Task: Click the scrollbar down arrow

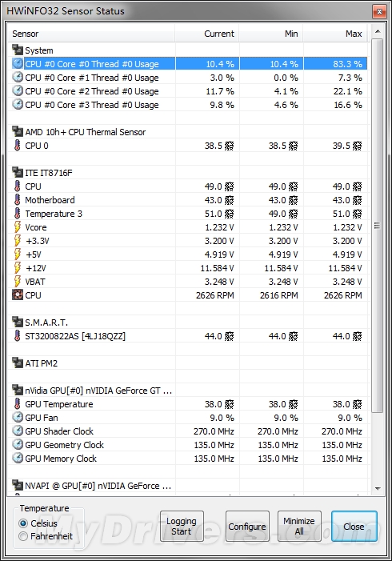Action: click(378, 488)
